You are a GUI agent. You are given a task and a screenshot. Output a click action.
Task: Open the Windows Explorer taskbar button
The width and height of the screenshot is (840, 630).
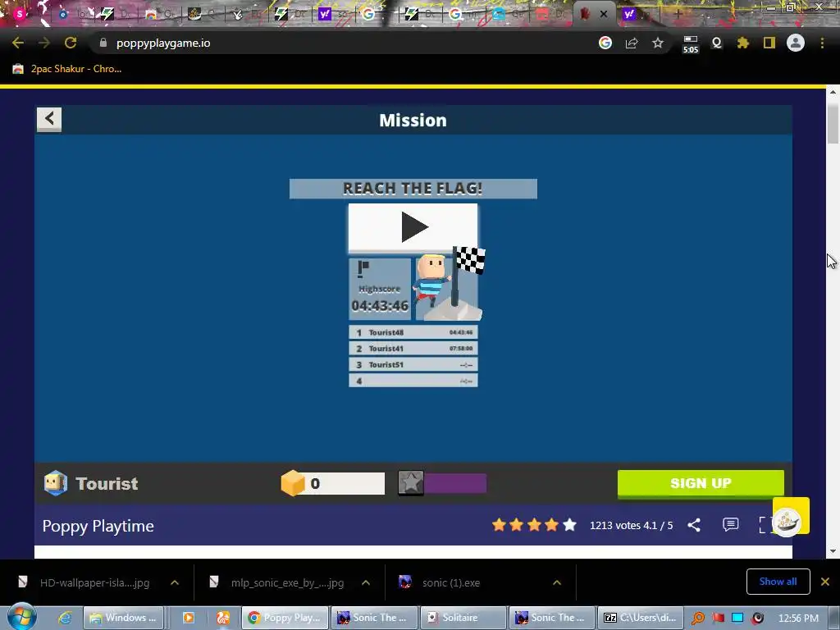pos(123,618)
